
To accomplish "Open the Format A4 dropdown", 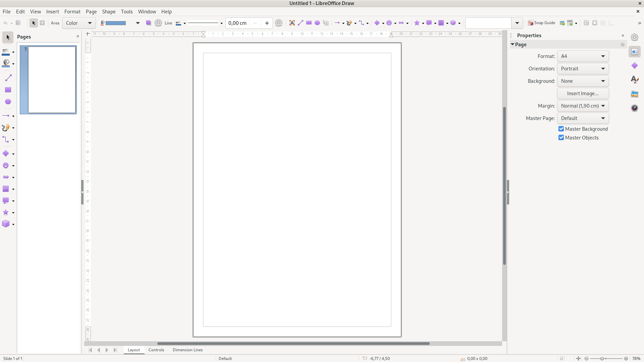I will 583,56.
